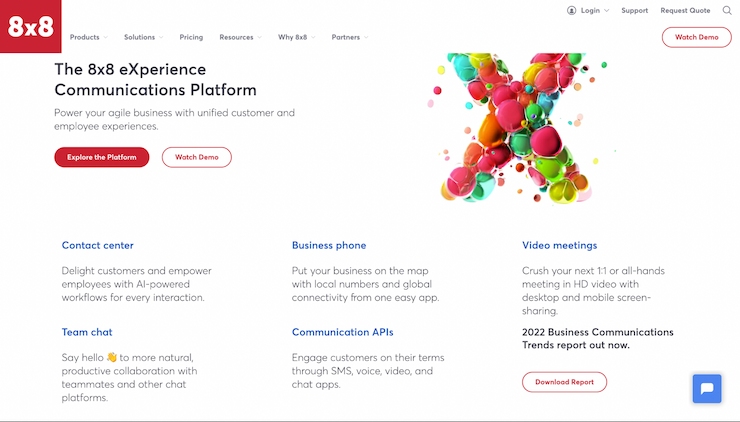Open the Solutions menu
740x422 pixels.
point(139,37)
